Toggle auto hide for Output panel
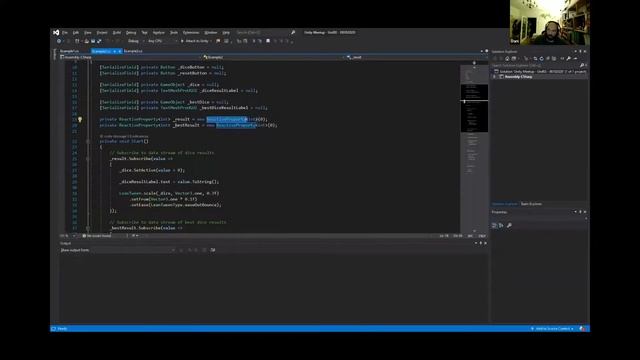The image size is (640, 360). tap(480, 243)
